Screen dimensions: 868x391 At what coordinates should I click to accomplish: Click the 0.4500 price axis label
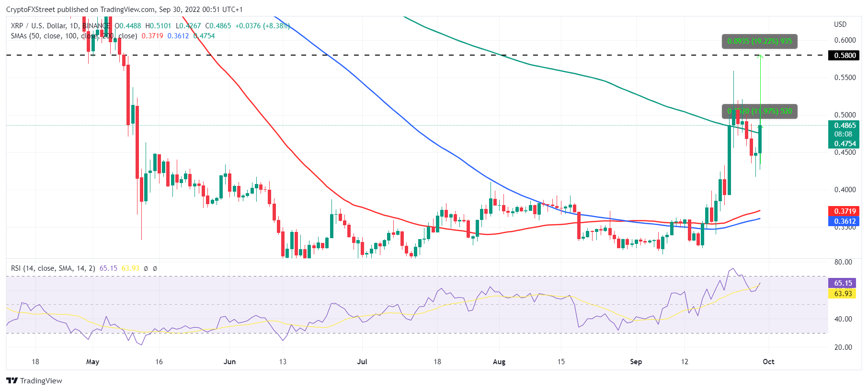tap(845, 152)
